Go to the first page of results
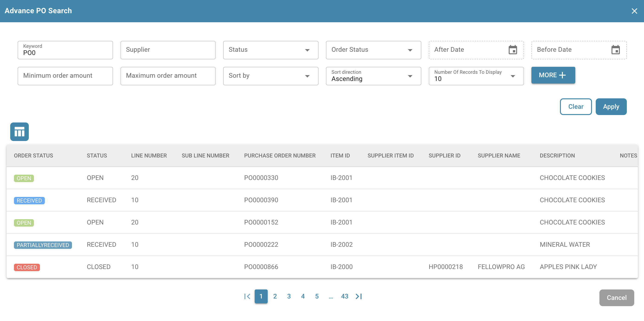Image resolution: width=644 pixels, height=321 pixels. (x=247, y=296)
